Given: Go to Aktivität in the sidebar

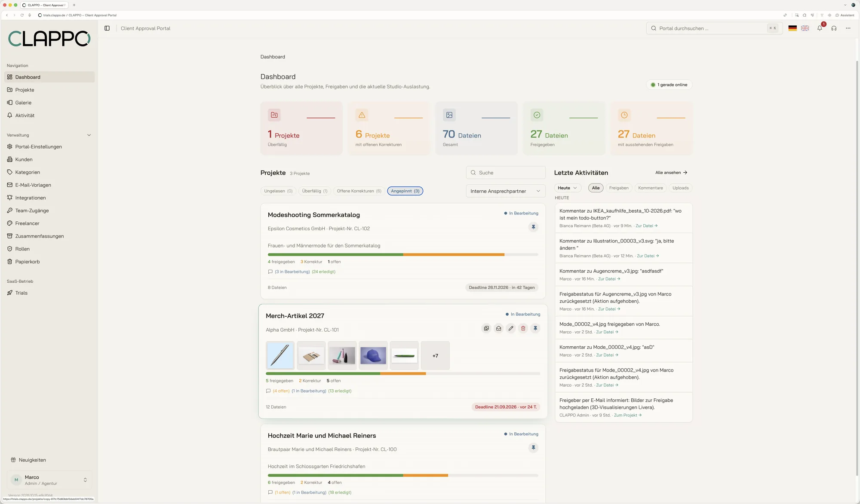Looking at the screenshot, I should click(x=49, y=116).
